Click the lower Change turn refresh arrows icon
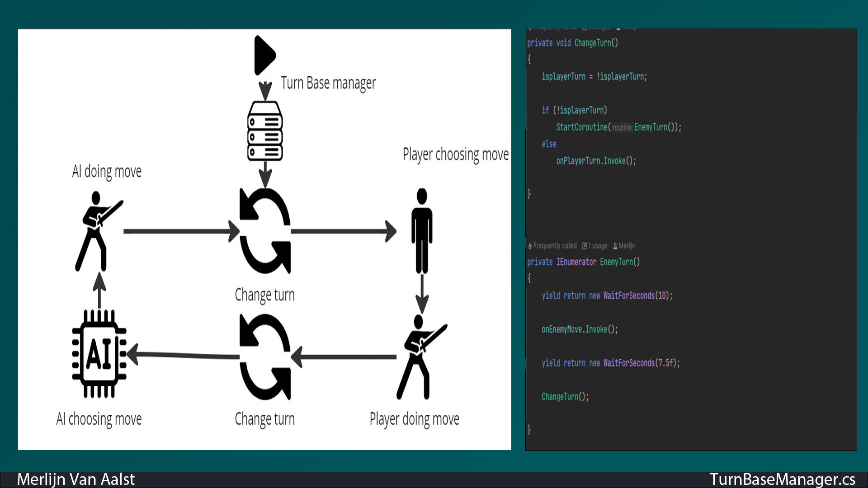868x488 pixels. [x=265, y=357]
